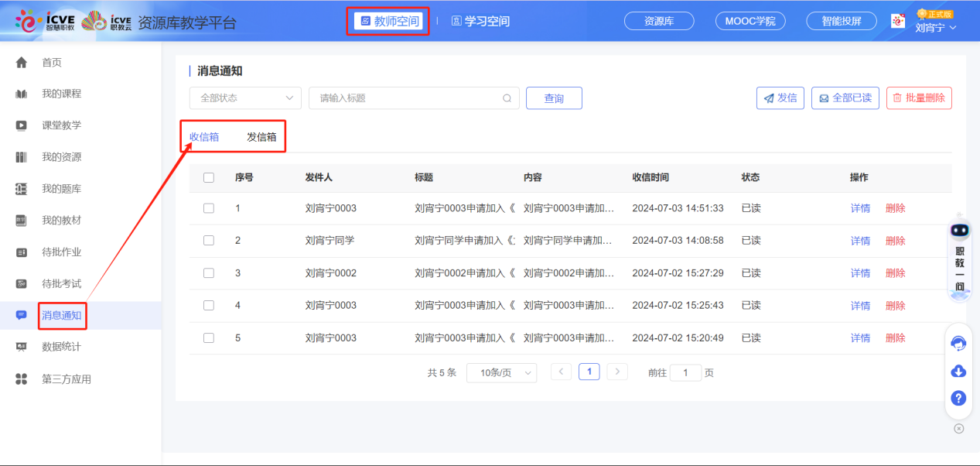Switch to the 学习空间 tab at top
980x466 pixels.
pyautogui.click(x=481, y=21)
